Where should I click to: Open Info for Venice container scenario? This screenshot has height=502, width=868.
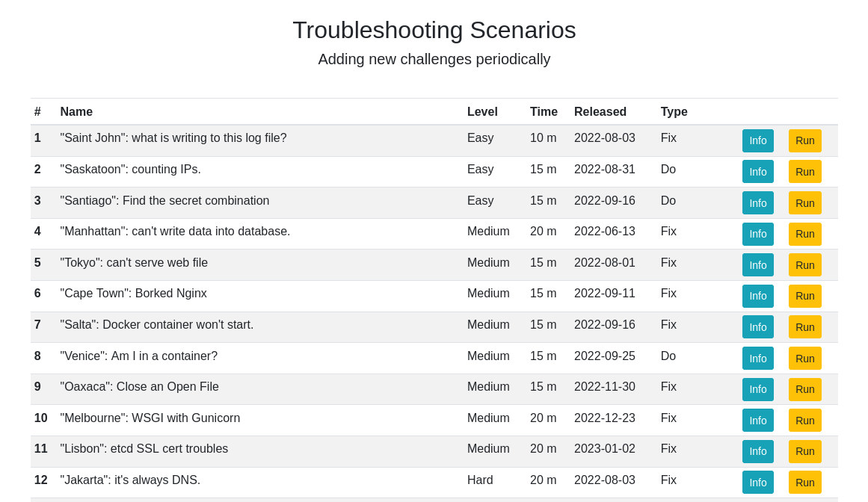(758, 359)
